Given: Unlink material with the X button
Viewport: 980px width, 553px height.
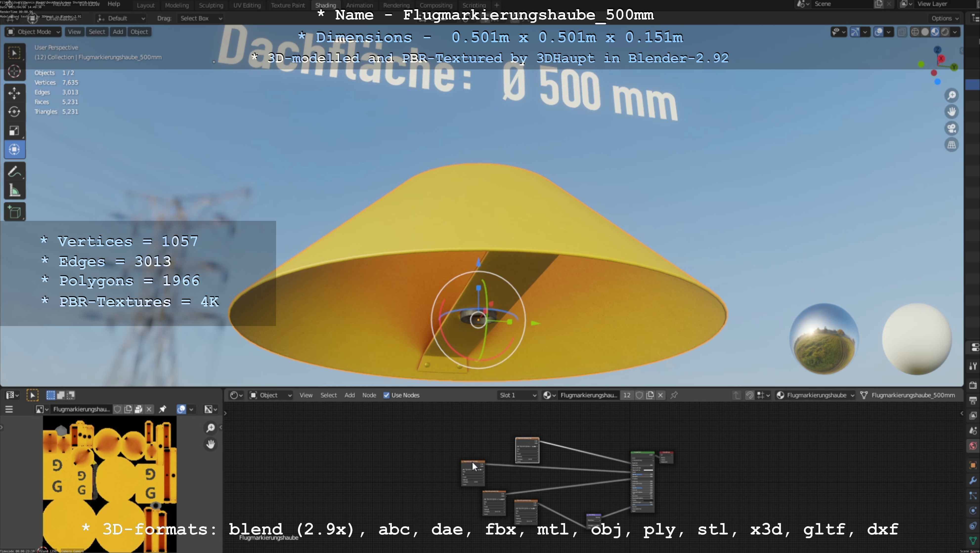Looking at the screenshot, I should point(661,395).
